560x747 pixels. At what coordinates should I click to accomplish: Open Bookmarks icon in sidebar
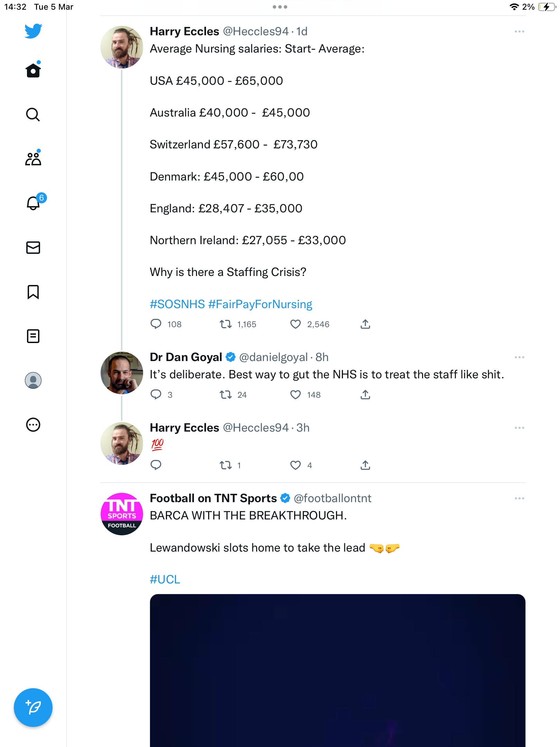(x=33, y=292)
